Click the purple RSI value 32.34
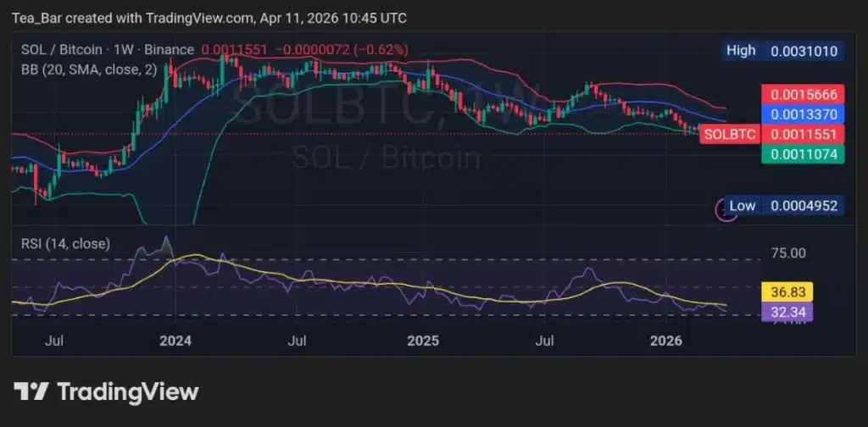Screen dimensions: 868x427 [x=787, y=311]
